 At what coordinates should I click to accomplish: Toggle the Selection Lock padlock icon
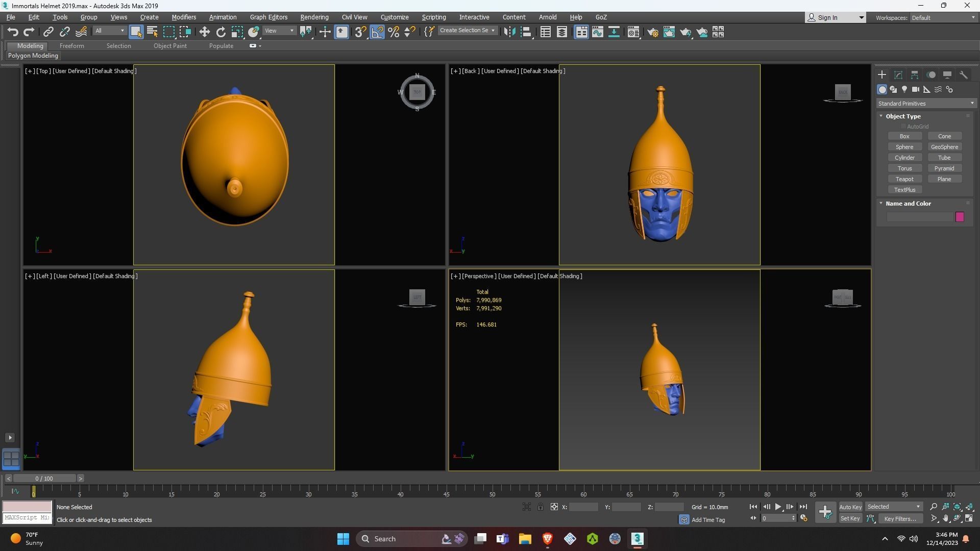[x=540, y=507]
